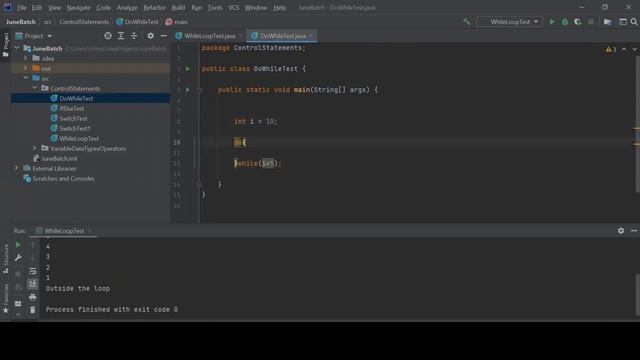Click the DoWhileTest breadcrumb in navigation bar
Viewport: 640px width, 360px height.
coord(138,22)
